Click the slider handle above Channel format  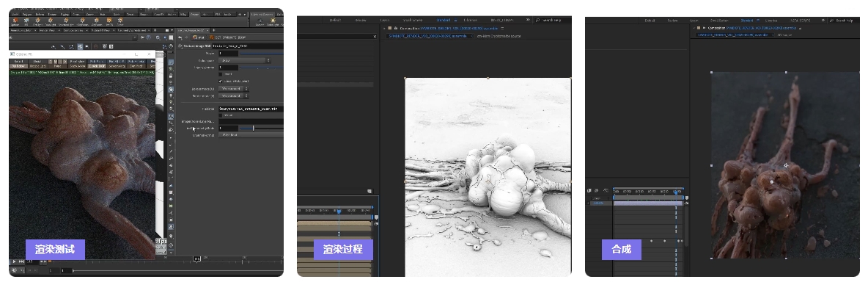(254, 128)
